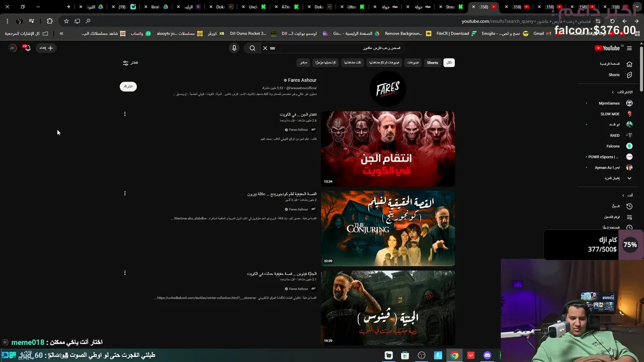Open the Gmail bookmark
Screen dimensions: 644x362
(x=542, y=34)
